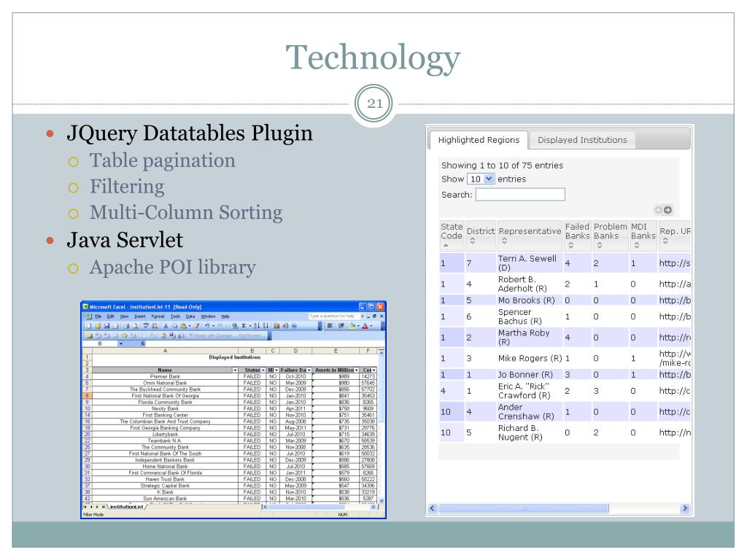Switch to the Displayed Institutions tab

[582, 140]
